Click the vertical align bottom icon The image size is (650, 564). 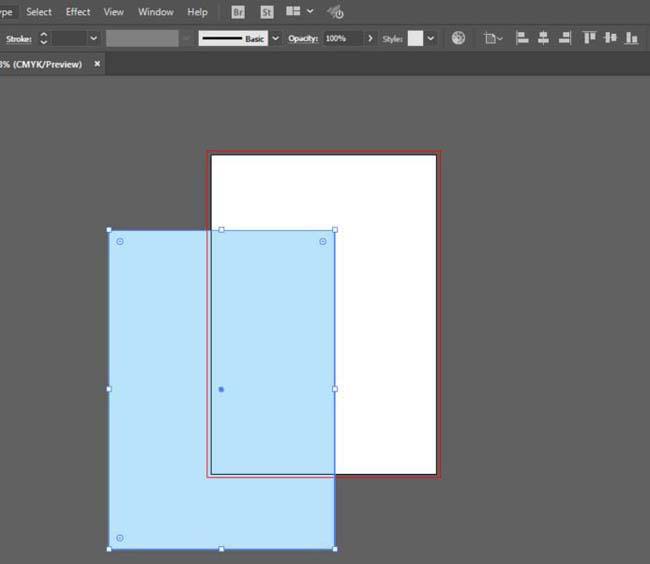pos(632,38)
